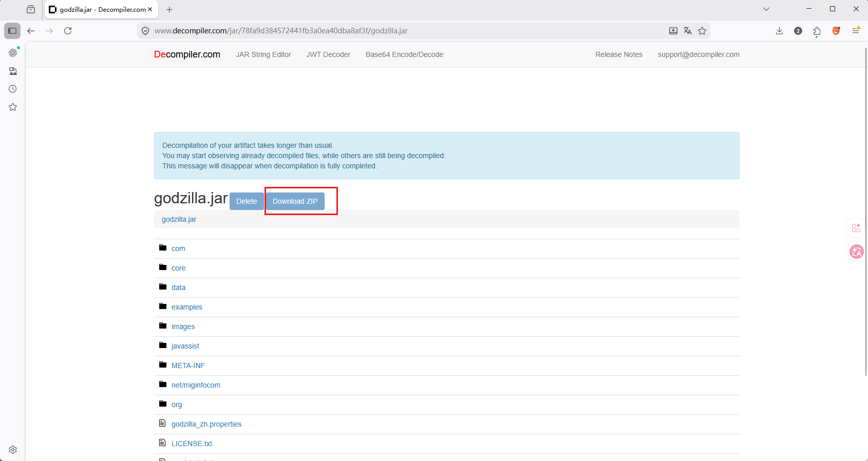The image size is (868, 461).
Task: Open the JWT Decoder menu item
Action: [x=328, y=54]
